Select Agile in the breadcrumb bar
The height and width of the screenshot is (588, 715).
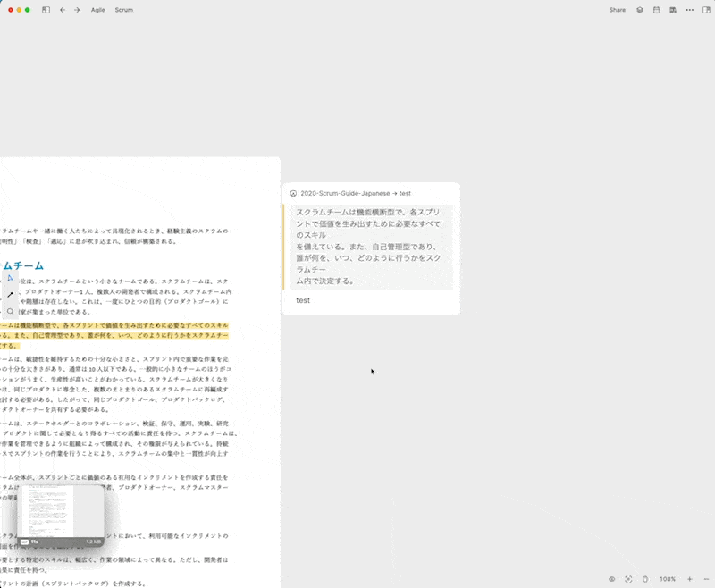click(x=97, y=10)
